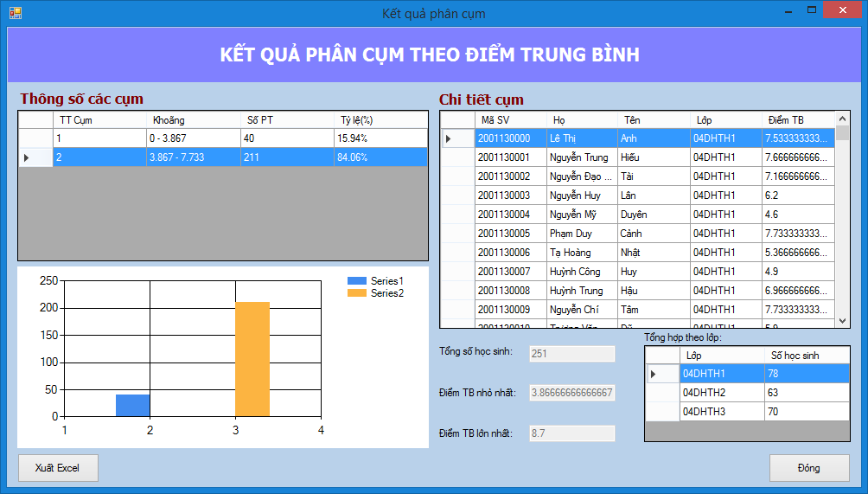
Task: Select student count cell '78'
Action: pyautogui.click(x=807, y=374)
